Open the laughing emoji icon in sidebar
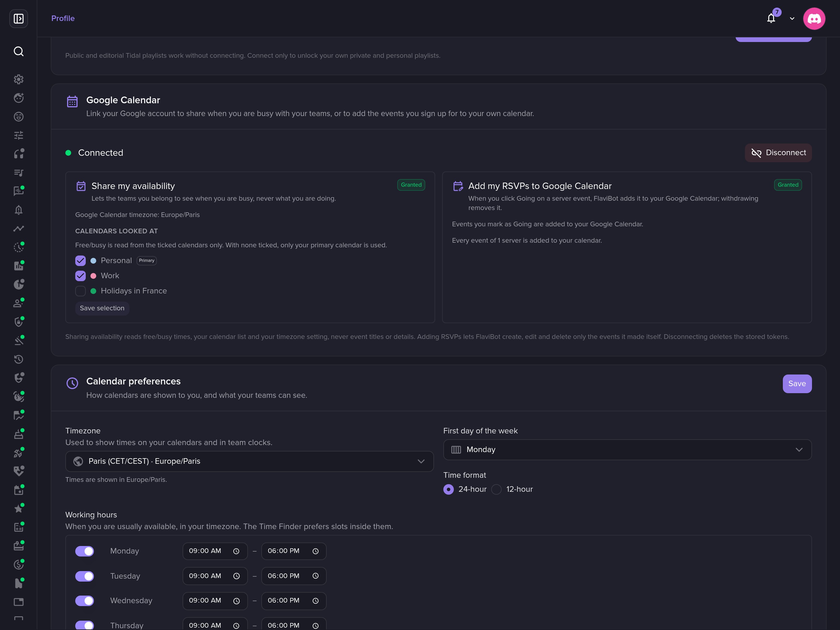The image size is (840, 630). coord(19,117)
